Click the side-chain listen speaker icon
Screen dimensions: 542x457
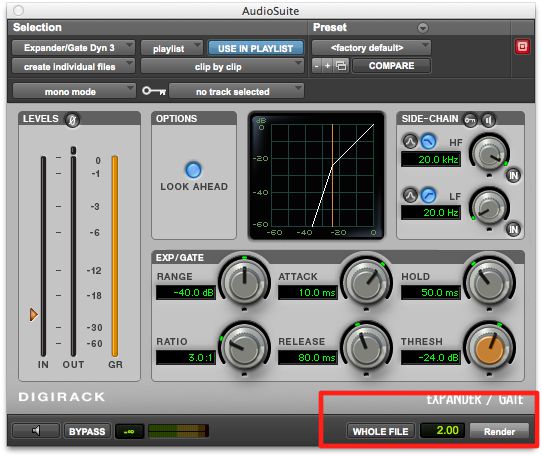coord(488,120)
